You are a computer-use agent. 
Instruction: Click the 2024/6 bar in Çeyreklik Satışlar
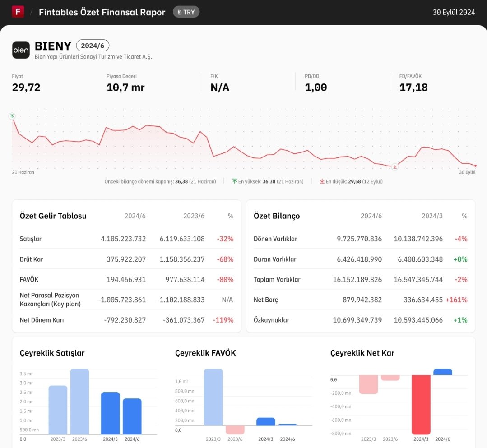132,416
